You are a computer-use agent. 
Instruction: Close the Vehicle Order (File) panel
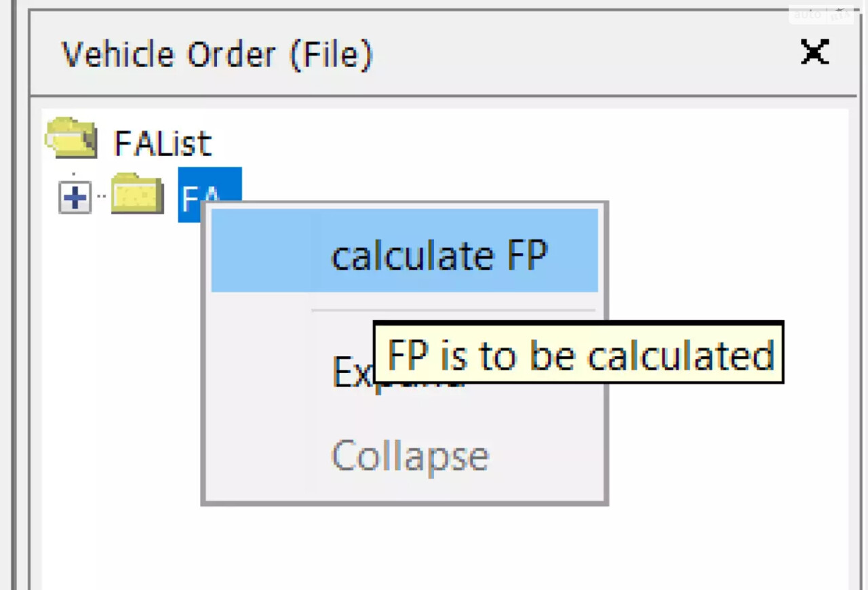814,52
